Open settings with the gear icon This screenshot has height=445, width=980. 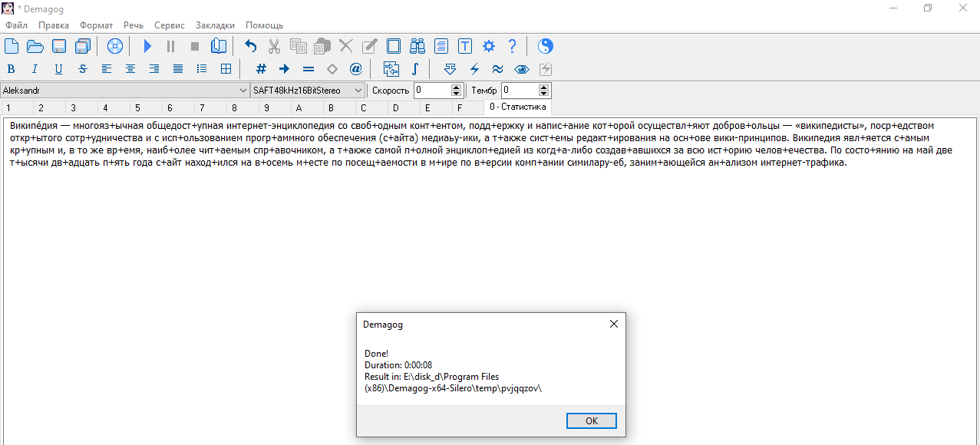pos(489,46)
